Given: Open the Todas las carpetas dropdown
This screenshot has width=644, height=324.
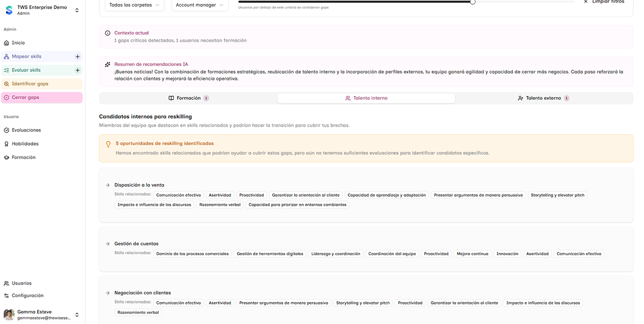Looking at the screenshot, I should pos(134,5).
